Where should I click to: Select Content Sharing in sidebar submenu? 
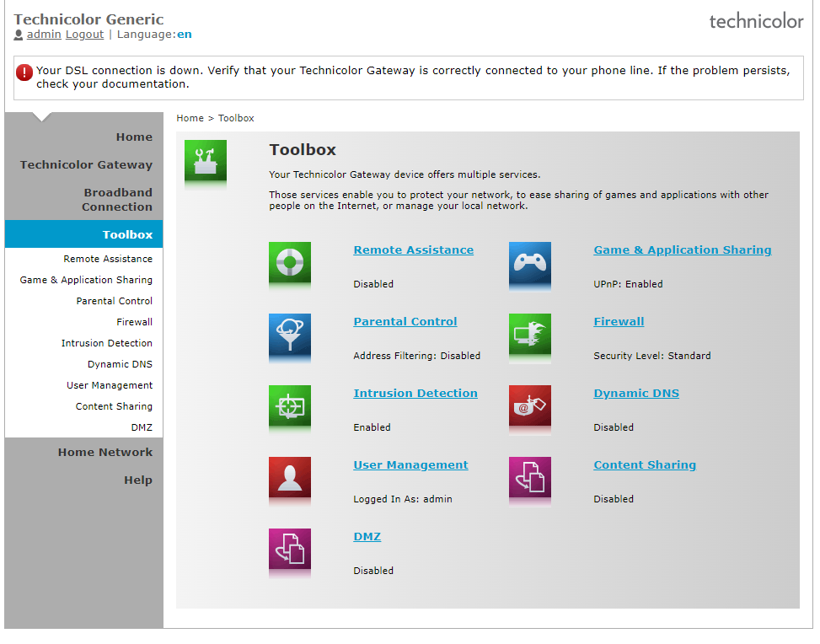(114, 406)
